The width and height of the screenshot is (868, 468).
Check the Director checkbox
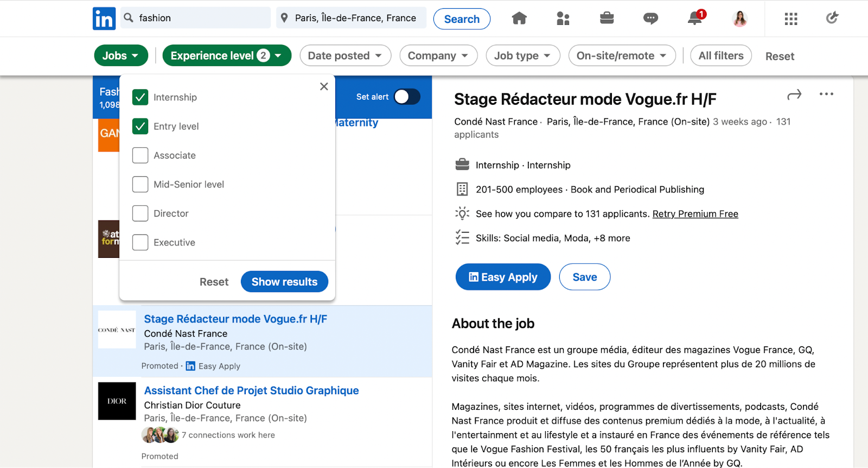click(x=140, y=213)
